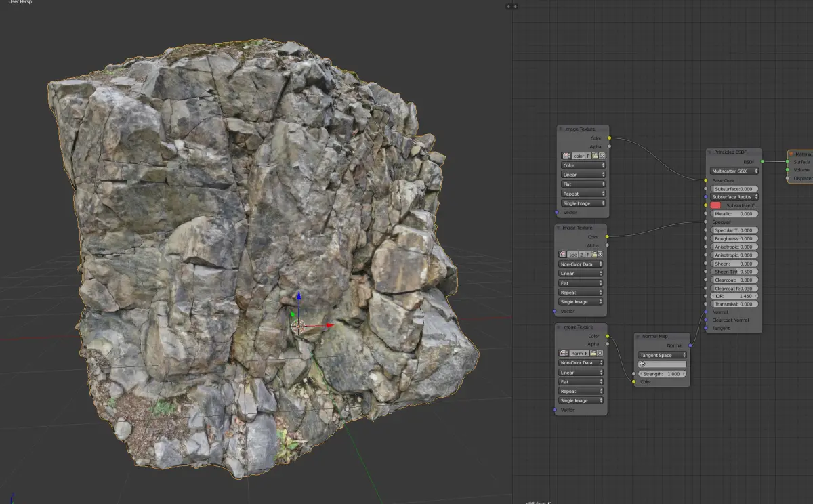The width and height of the screenshot is (813, 504).
Task: Increase Strength with the right arrow in Normal Map
Action: 684,374
